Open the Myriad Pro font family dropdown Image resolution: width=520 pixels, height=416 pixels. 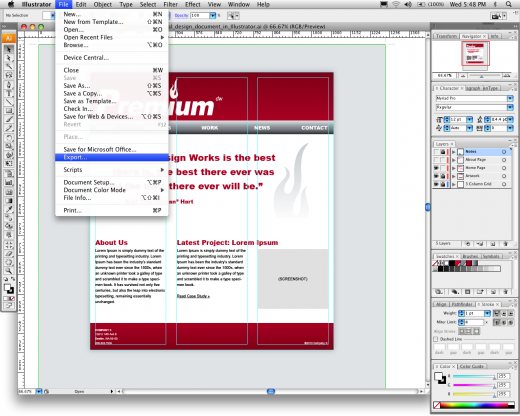point(510,98)
